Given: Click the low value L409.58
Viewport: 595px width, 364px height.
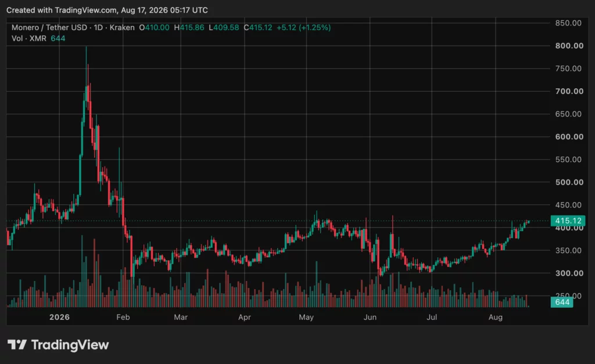Looking at the screenshot, I should point(224,28).
